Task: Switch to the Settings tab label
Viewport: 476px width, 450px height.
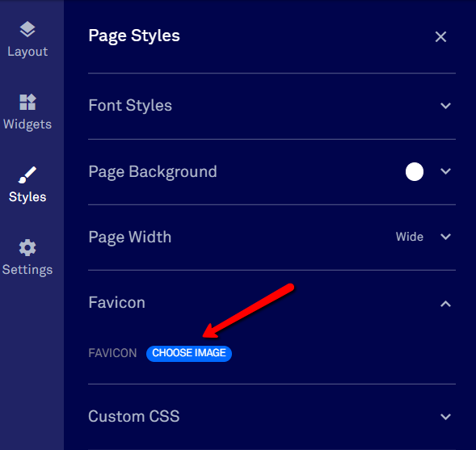Action: (27, 270)
